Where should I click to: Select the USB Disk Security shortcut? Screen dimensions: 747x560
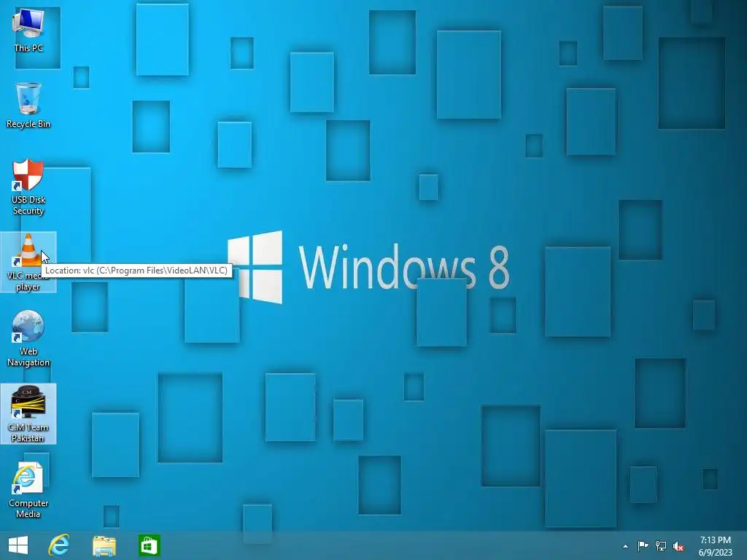[x=28, y=175]
